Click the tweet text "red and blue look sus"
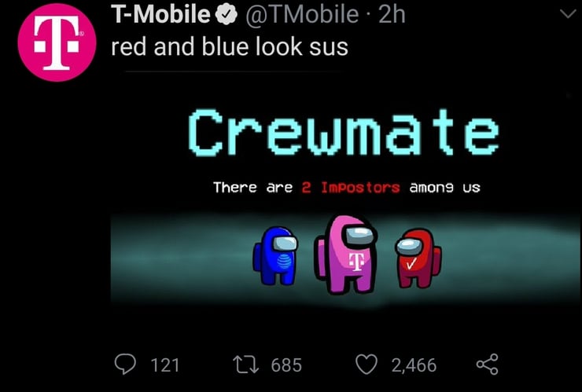This screenshot has width=582, height=392. coord(230,47)
